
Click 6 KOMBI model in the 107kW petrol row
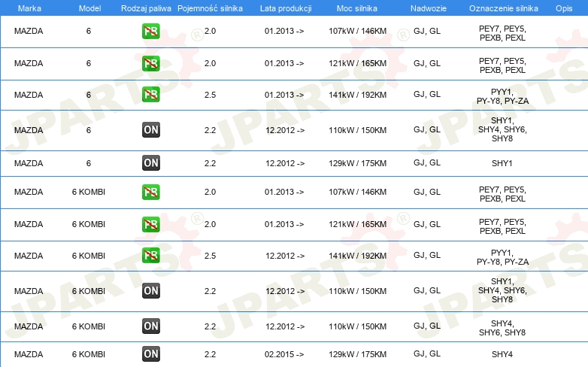coord(89,192)
